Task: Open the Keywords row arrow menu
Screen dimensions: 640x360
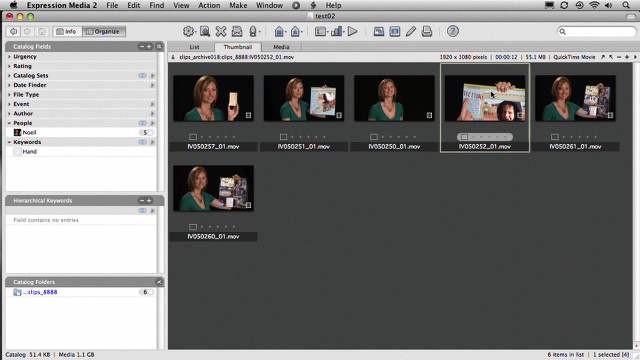Action: coord(153,142)
